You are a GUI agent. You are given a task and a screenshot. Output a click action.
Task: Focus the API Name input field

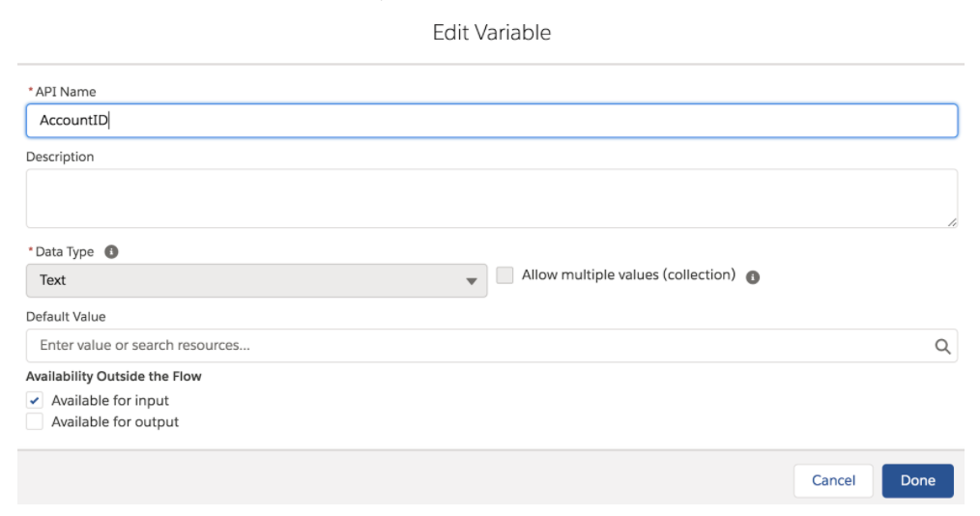(x=491, y=121)
